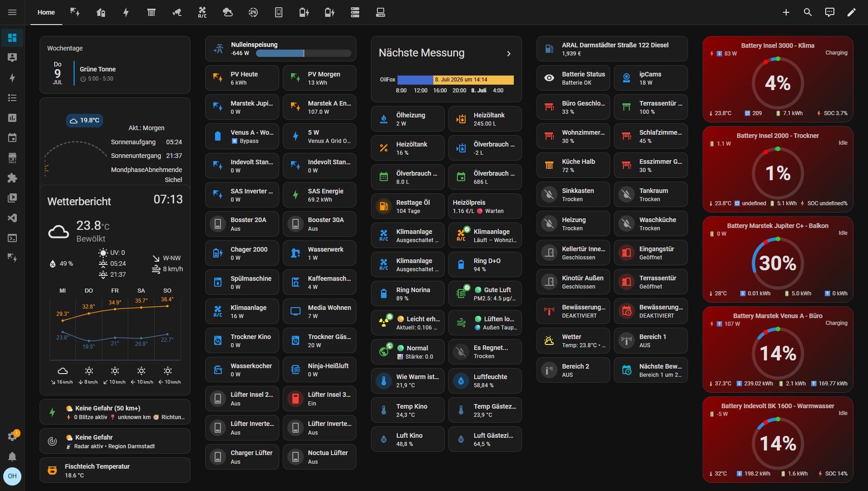The height and width of the screenshot is (491, 868).
Task: Open the settings gear in sidebar
Action: click(x=12, y=436)
